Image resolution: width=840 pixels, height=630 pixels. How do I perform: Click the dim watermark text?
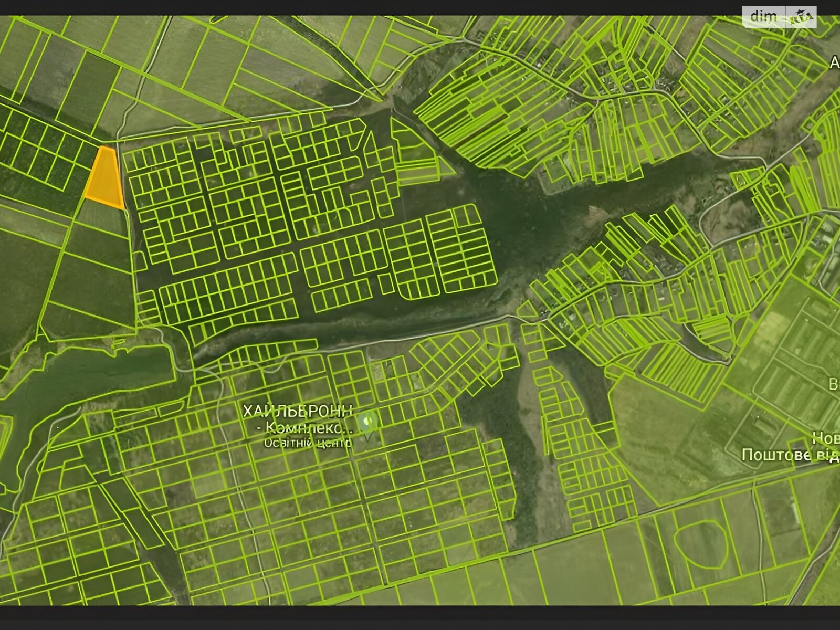point(763,17)
